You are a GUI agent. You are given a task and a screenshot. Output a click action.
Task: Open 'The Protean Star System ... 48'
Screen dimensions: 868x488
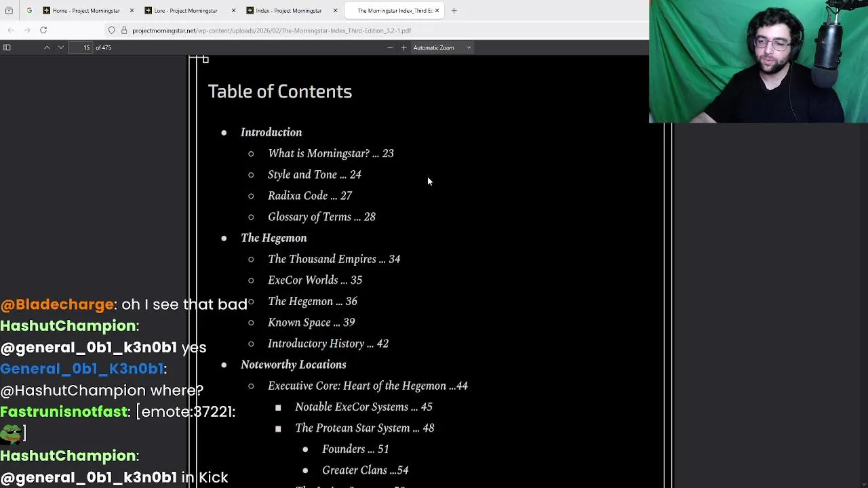(x=365, y=428)
